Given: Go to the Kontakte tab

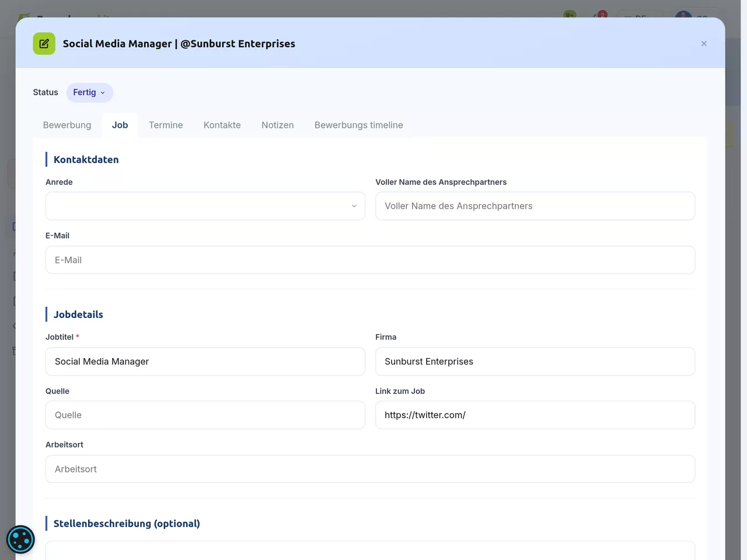Looking at the screenshot, I should coord(222,125).
